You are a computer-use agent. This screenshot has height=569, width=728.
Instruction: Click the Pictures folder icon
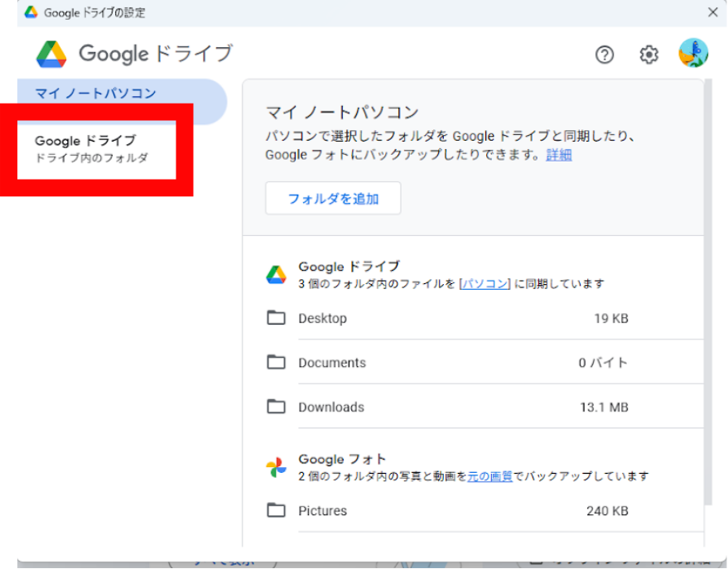tap(276, 510)
